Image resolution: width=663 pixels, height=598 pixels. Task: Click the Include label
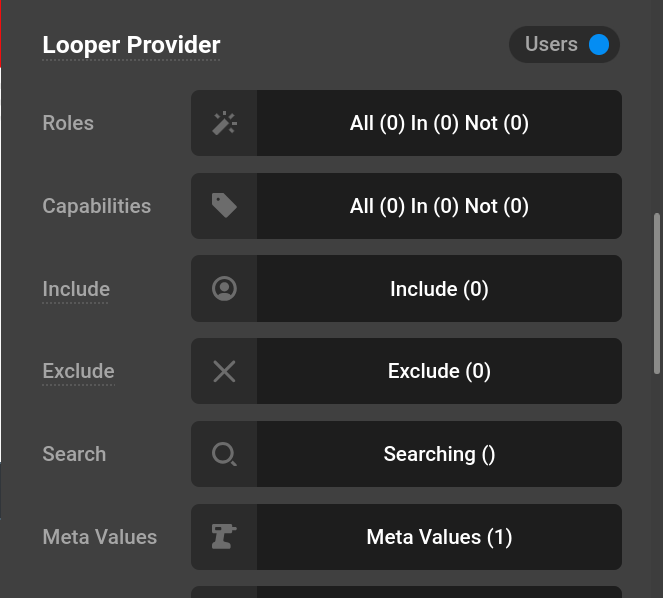[x=76, y=289]
